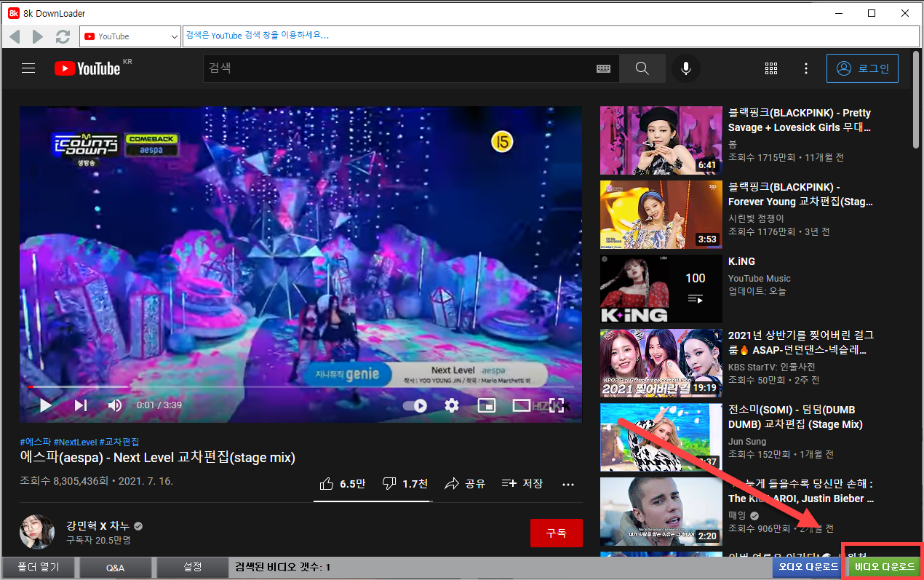Reload the page with the refresh icon
924x580 pixels.
[63, 36]
